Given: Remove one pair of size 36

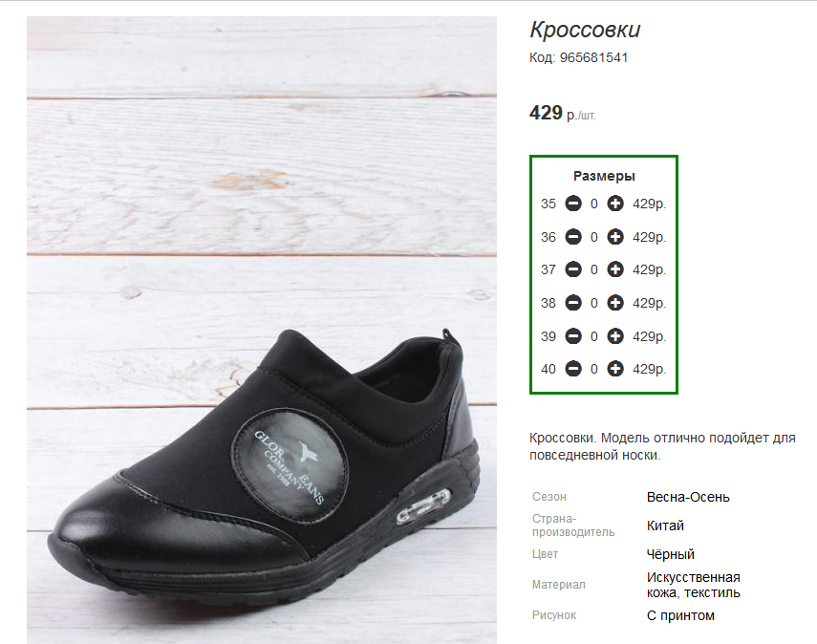Looking at the screenshot, I should [573, 237].
